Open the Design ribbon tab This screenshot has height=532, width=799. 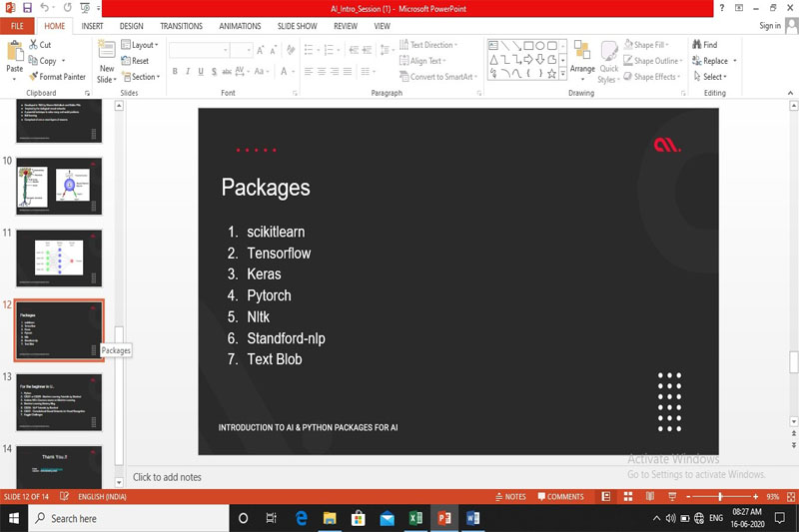coord(131,26)
